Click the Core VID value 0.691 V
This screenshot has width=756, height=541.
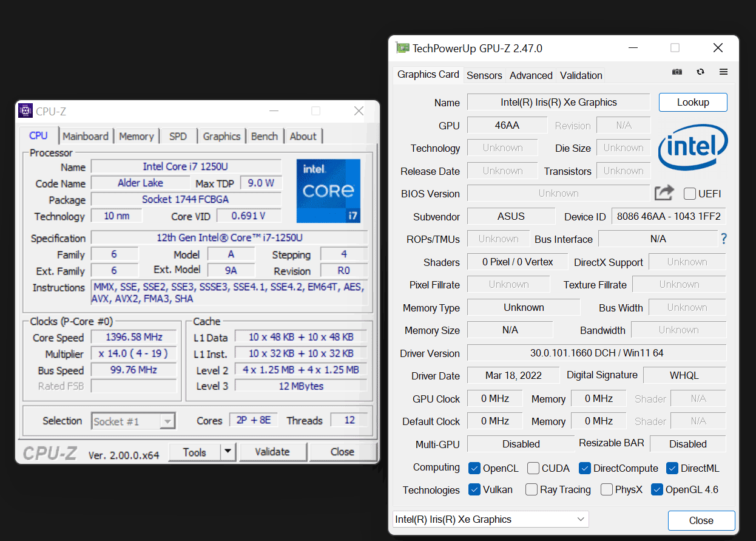point(249,216)
